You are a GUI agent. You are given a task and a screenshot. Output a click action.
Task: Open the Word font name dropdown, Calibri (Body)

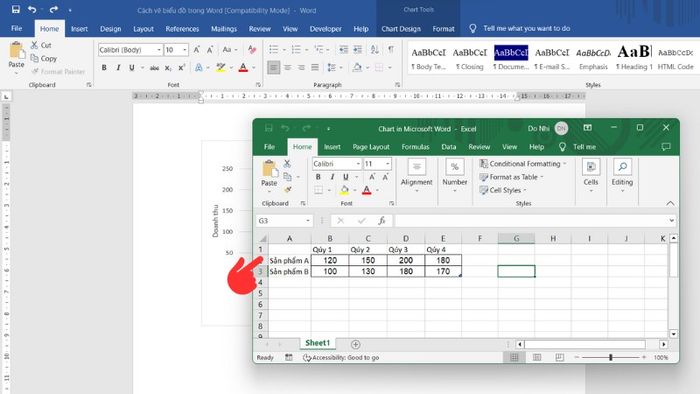pos(130,50)
